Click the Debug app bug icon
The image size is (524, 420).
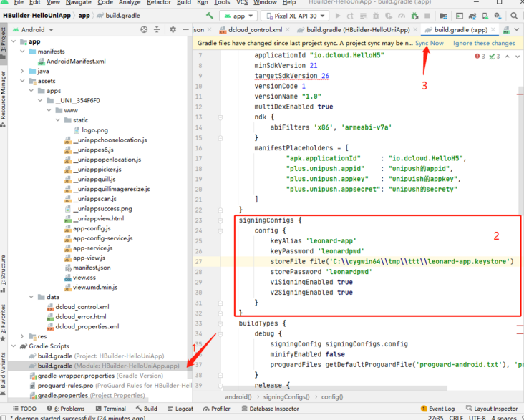(376, 16)
